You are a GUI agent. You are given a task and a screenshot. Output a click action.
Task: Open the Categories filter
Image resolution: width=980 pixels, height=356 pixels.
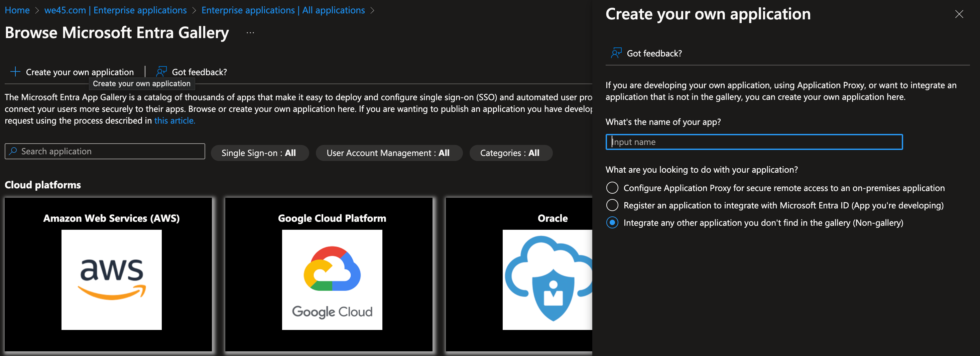510,153
